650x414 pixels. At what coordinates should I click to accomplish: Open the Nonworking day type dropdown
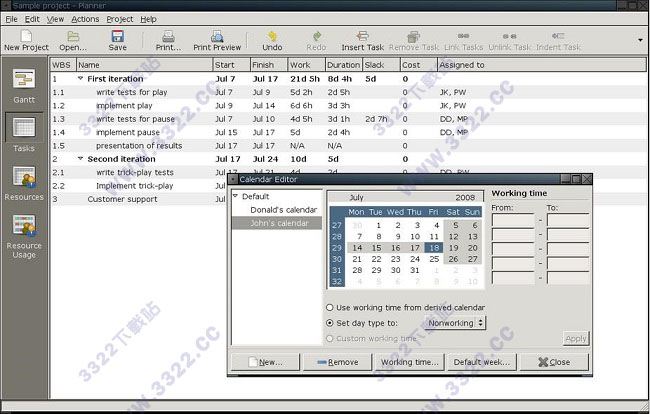(456, 323)
